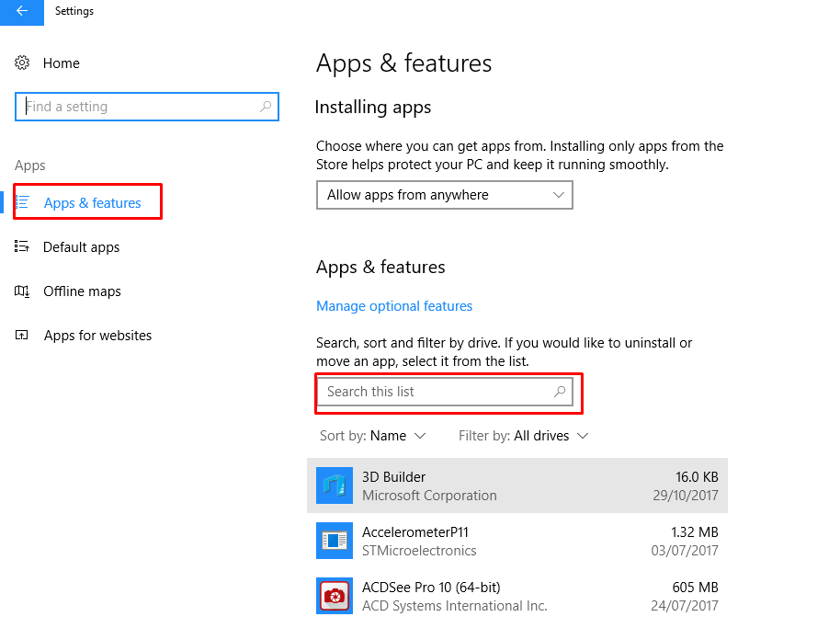Focus the Search this list field
This screenshot has height=628, width=840.
pyautogui.click(x=445, y=392)
